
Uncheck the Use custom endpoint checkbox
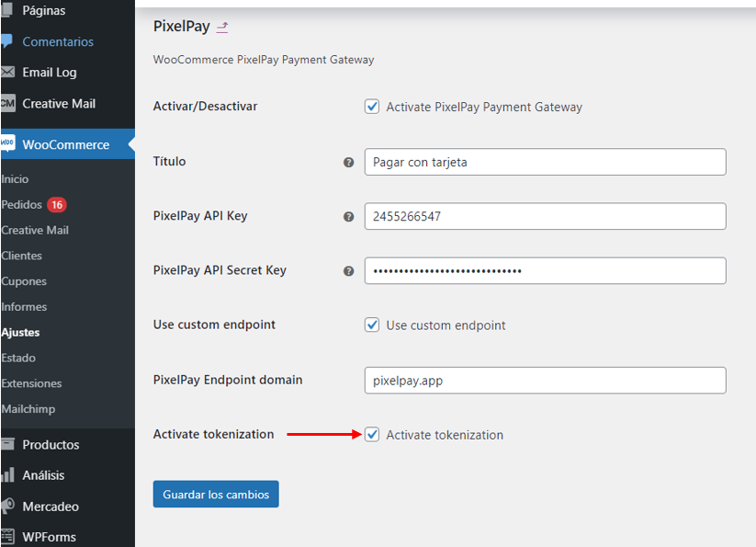tap(372, 325)
